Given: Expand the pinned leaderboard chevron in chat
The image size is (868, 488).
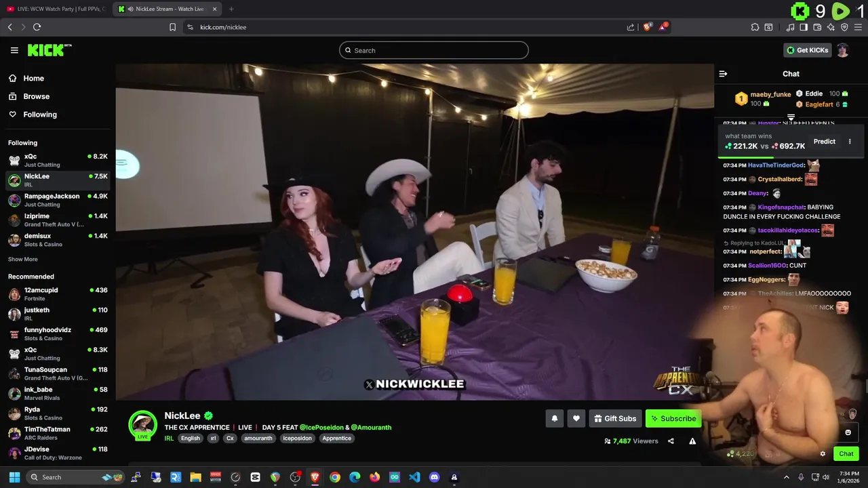Looking at the screenshot, I should point(791,118).
